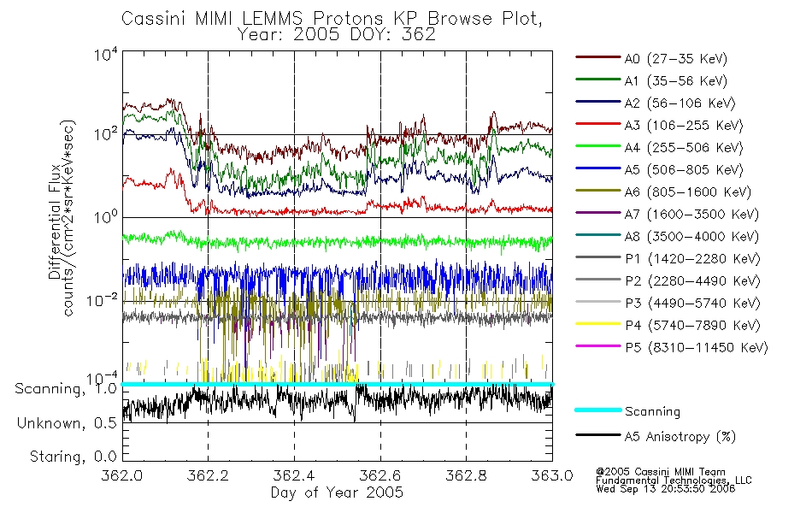Click the A5 (506-805 KeV) legend label

684,170
